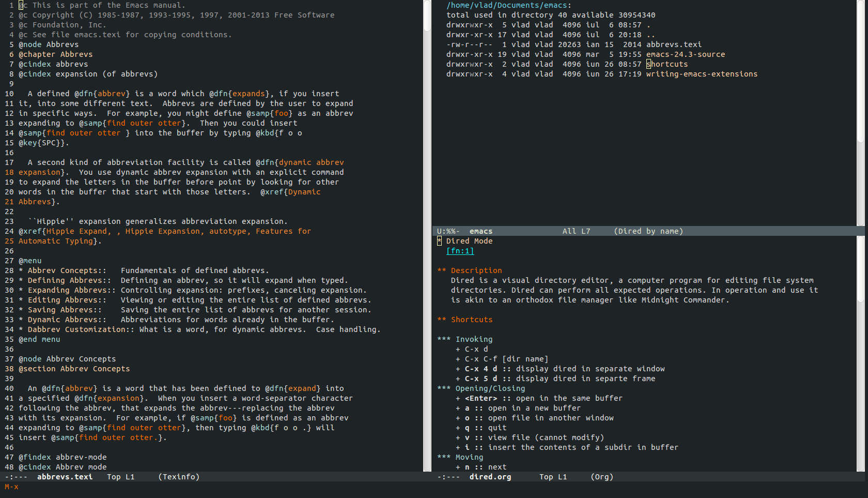
Task: Click the '@end menu' line
Action: (39, 339)
